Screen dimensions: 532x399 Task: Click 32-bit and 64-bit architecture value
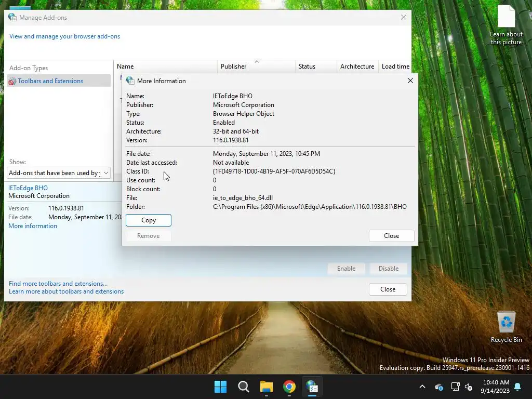[236, 131]
